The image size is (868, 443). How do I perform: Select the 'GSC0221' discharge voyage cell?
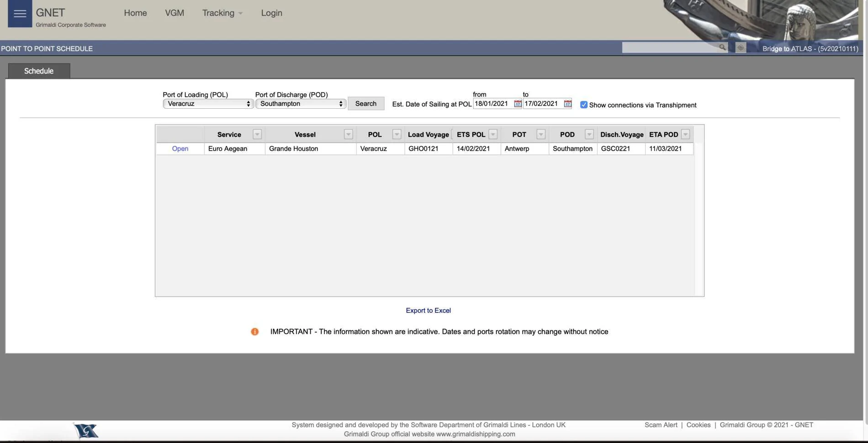click(x=621, y=148)
